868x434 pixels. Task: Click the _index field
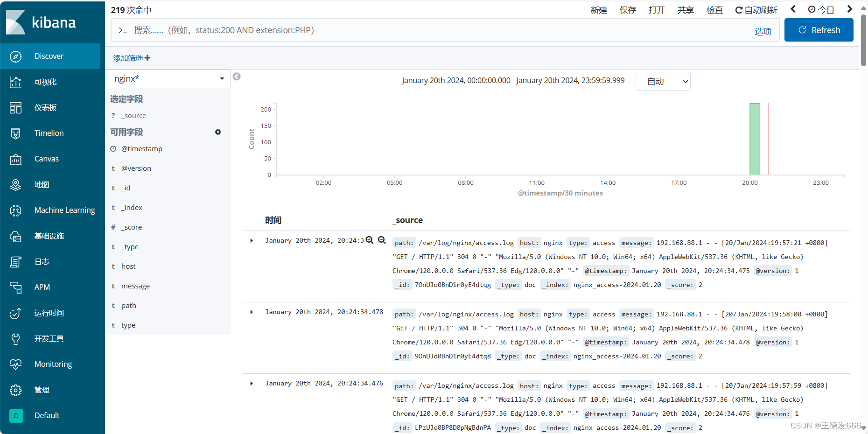click(x=132, y=208)
